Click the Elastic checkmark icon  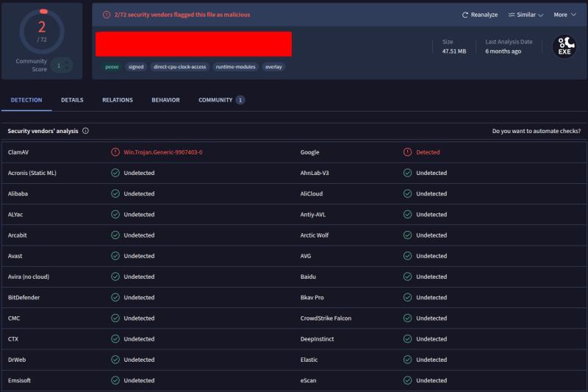[x=407, y=360]
